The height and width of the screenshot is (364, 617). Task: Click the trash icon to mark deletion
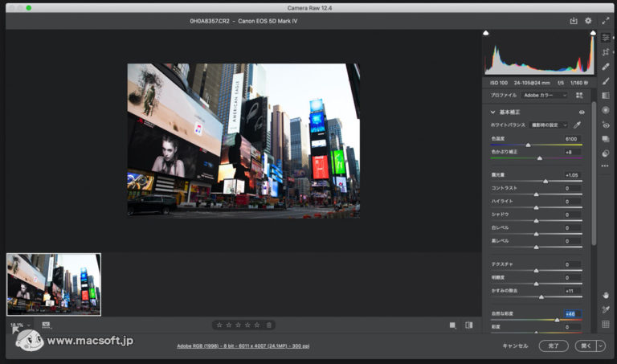(269, 325)
